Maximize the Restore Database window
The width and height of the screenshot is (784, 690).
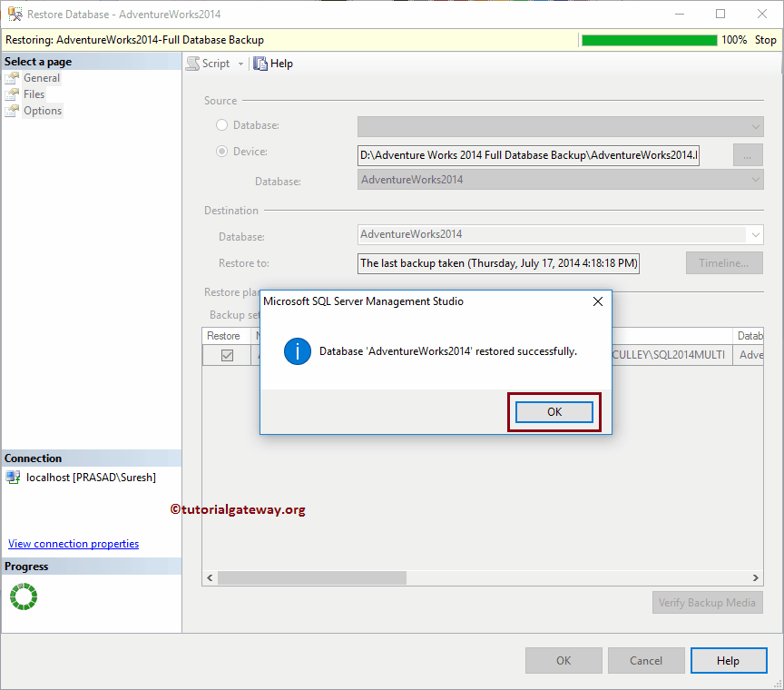pyautogui.click(x=720, y=14)
